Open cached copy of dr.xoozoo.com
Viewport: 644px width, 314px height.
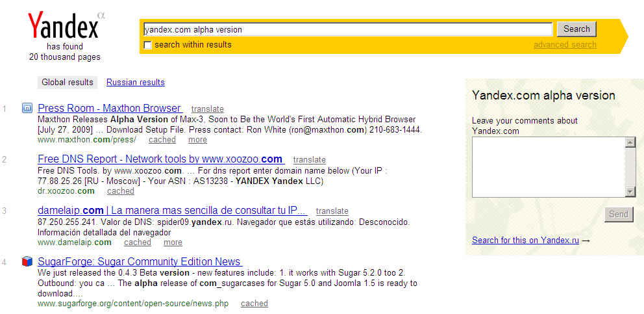tap(121, 191)
